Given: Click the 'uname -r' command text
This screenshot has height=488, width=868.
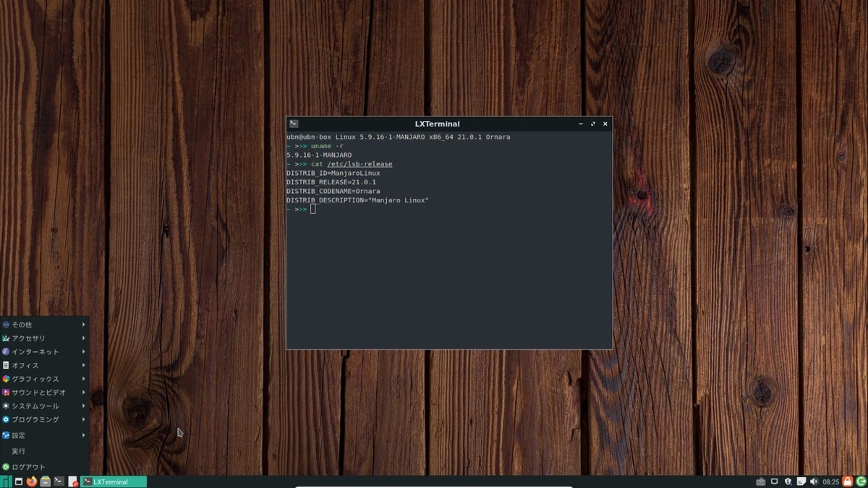Looking at the screenshot, I should [327, 146].
